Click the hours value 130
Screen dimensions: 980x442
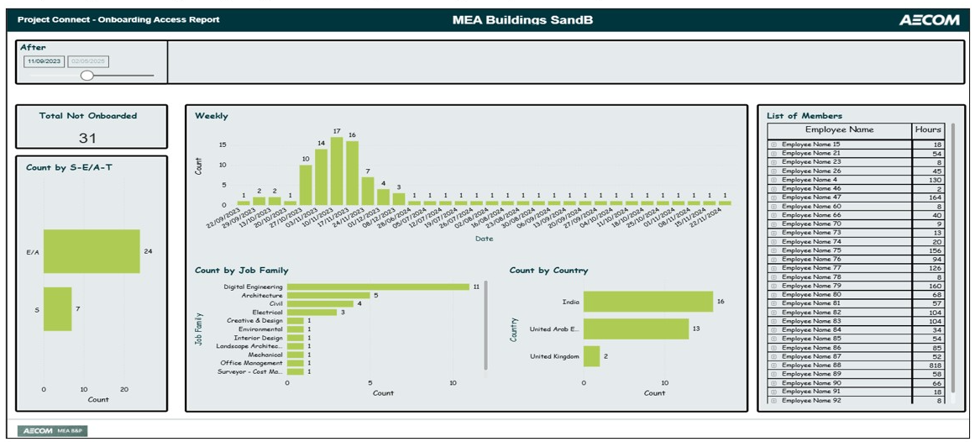[935, 180]
